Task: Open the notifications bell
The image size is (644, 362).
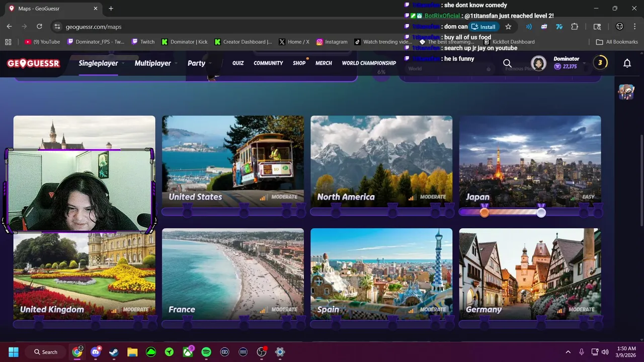Action: pyautogui.click(x=627, y=63)
